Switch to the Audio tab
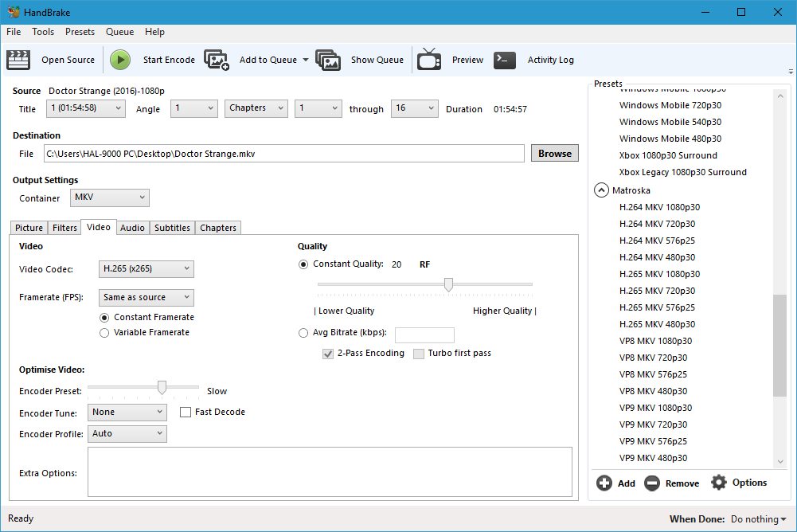 click(x=132, y=228)
